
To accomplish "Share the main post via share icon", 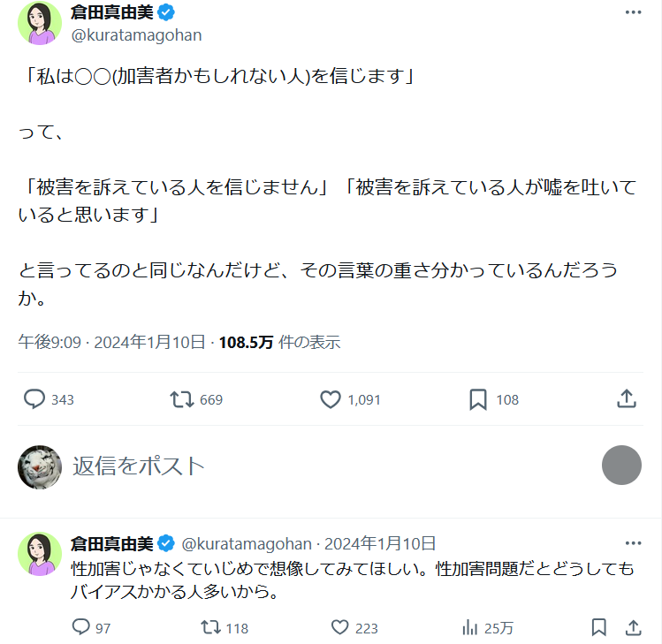I will (x=627, y=399).
